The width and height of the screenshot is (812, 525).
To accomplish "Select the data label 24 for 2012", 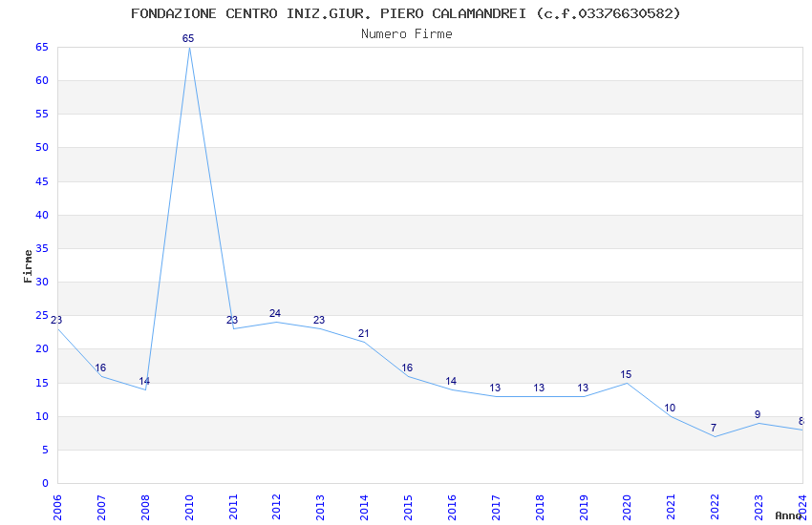I will tap(275, 313).
